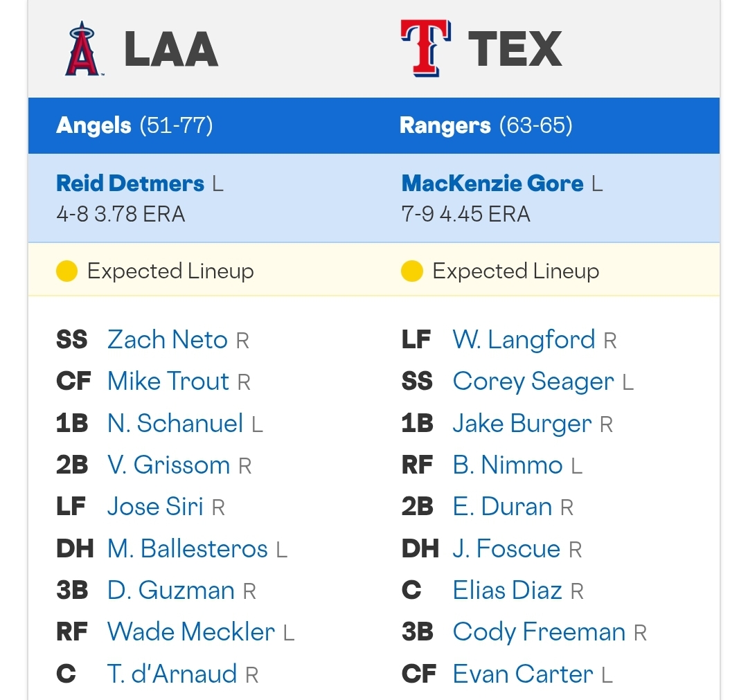748x700 pixels.
Task: View N. Schanuel player details
Action: tap(175, 424)
